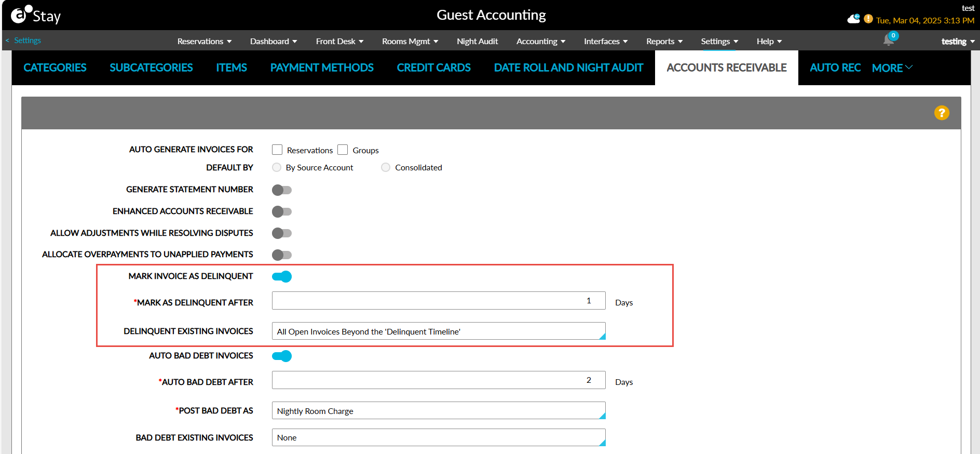Screen dimensions: 980x454
Task: Open the notifications bell icon
Action: pos(889,40)
